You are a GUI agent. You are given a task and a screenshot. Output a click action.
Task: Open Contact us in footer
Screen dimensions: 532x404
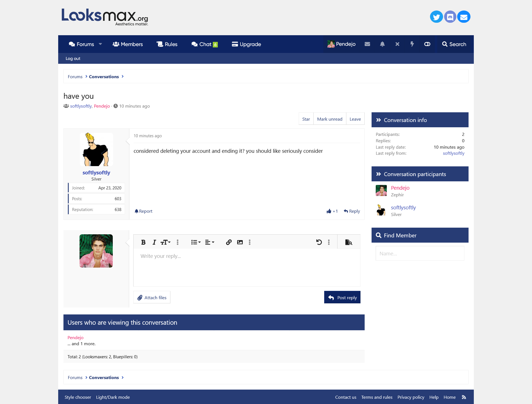(x=346, y=397)
